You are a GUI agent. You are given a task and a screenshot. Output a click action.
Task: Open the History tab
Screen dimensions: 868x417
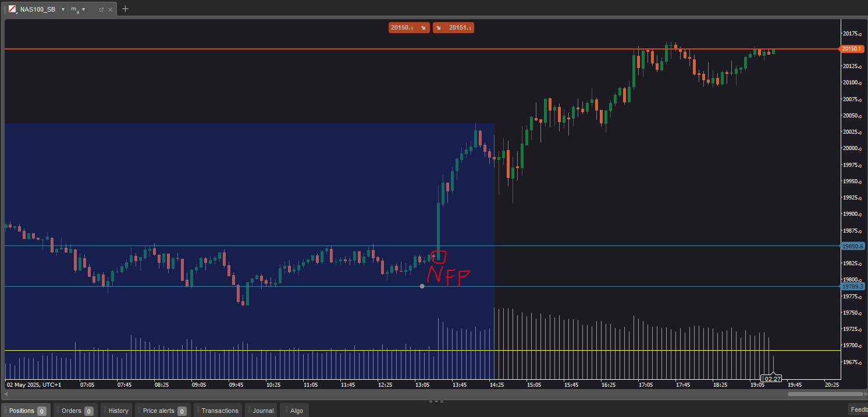click(118, 411)
